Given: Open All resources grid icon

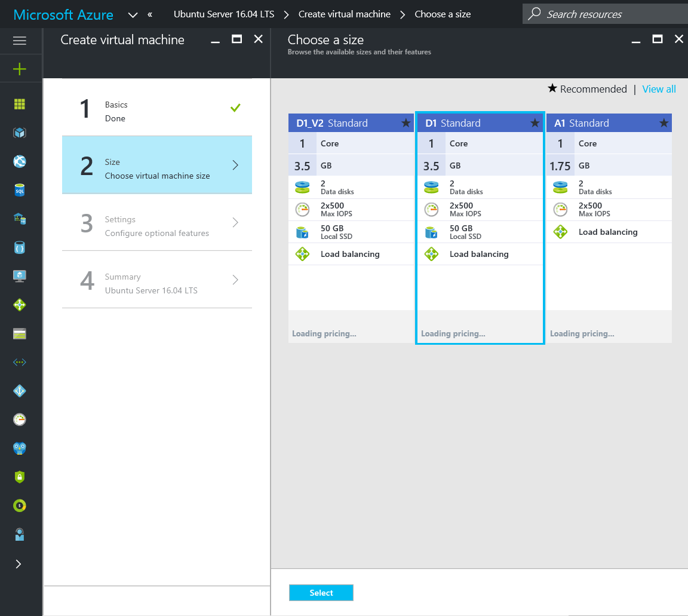Looking at the screenshot, I should tap(19, 104).
